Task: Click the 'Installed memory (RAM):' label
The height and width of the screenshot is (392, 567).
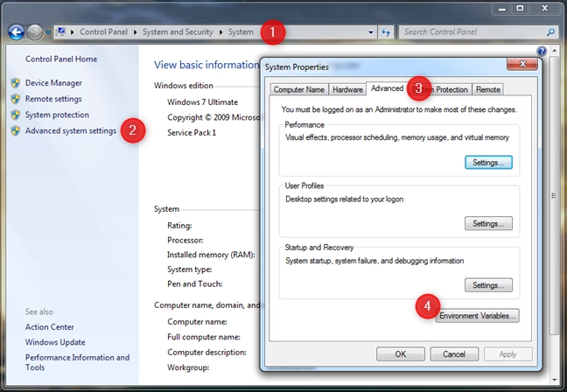Action: tap(211, 255)
